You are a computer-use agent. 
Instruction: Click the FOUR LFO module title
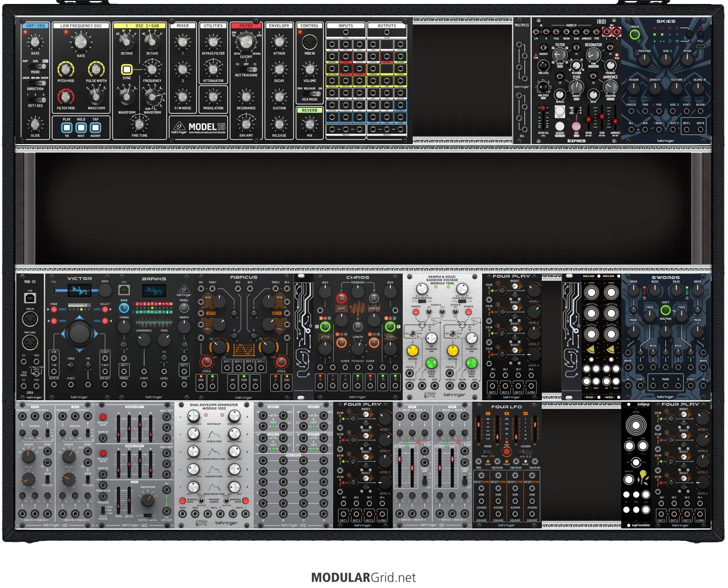pyautogui.click(x=506, y=406)
